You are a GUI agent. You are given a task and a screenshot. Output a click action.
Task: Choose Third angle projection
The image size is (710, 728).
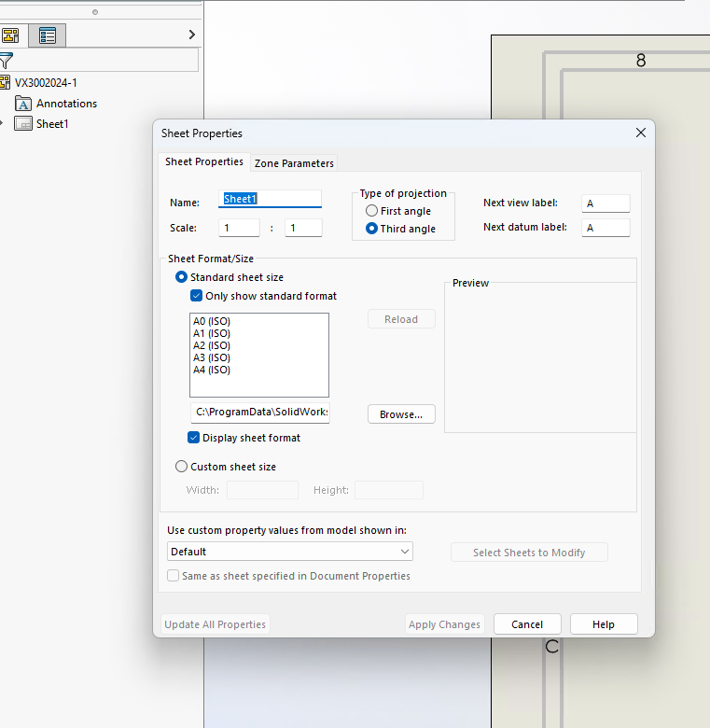tap(372, 229)
